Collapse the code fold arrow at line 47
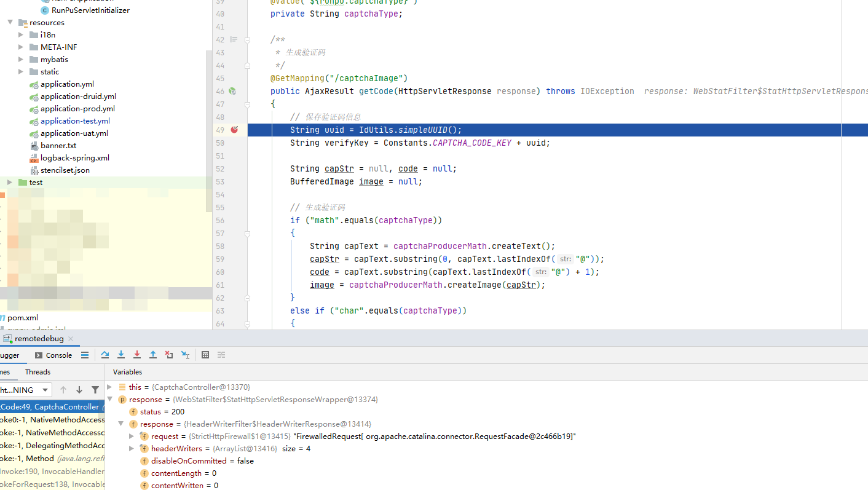This screenshot has width=868, height=490. click(x=247, y=104)
